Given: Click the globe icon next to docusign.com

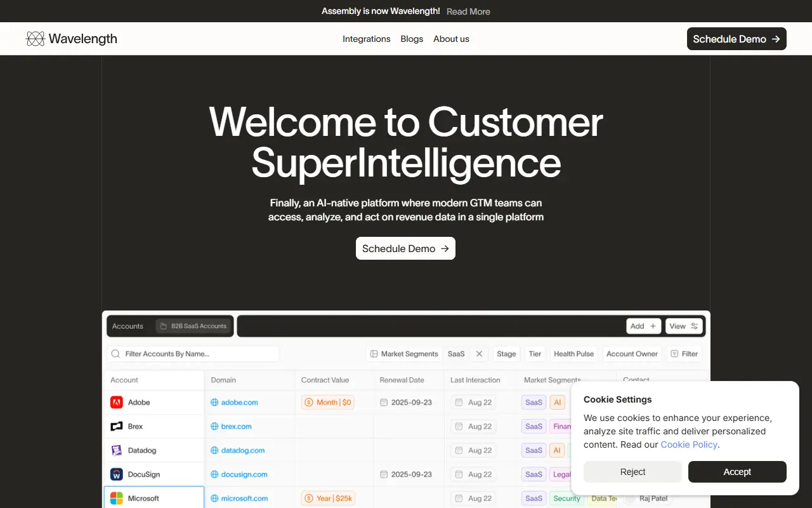Looking at the screenshot, I should (214, 474).
